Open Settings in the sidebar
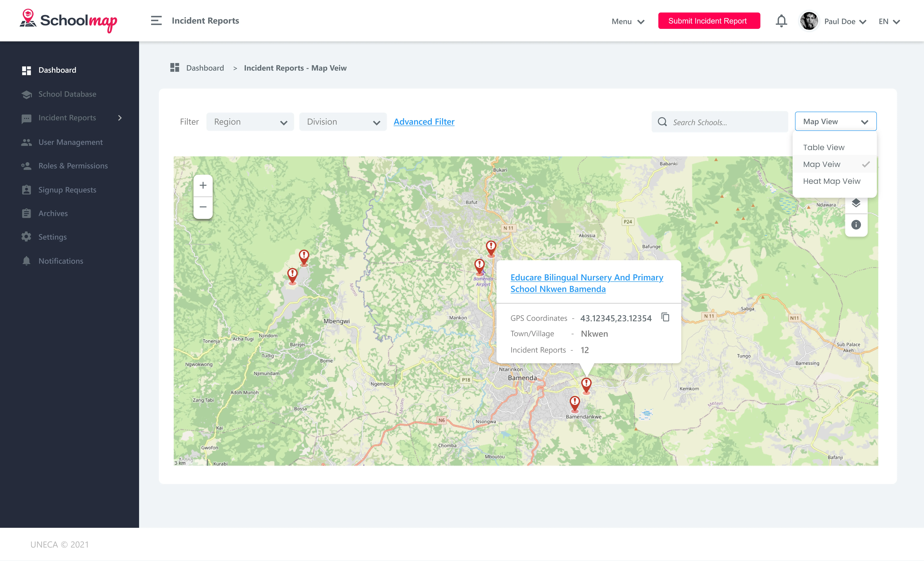 click(52, 237)
